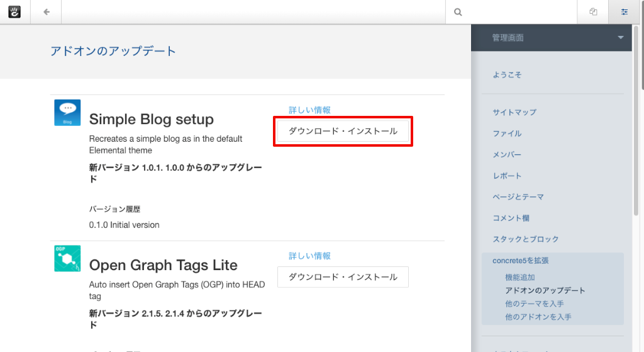This screenshot has height=352, width=644.
Task: Toggle the dashboard sliders icon
Action: 625,12
